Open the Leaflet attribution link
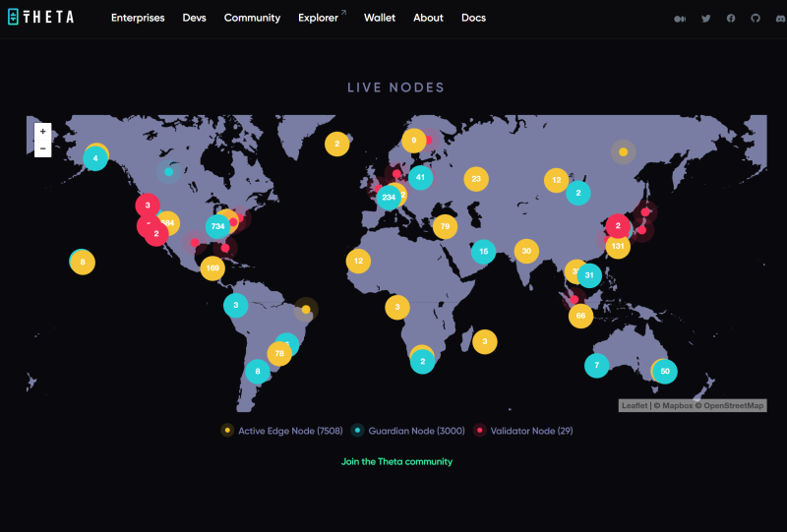The height and width of the screenshot is (532, 787). [634, 405]
